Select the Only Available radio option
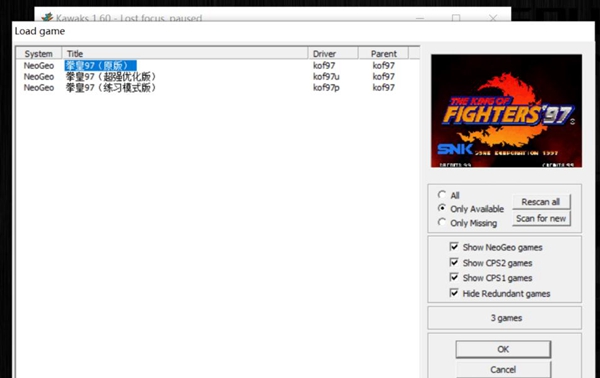The image size is (600, 378). [442, 209]
